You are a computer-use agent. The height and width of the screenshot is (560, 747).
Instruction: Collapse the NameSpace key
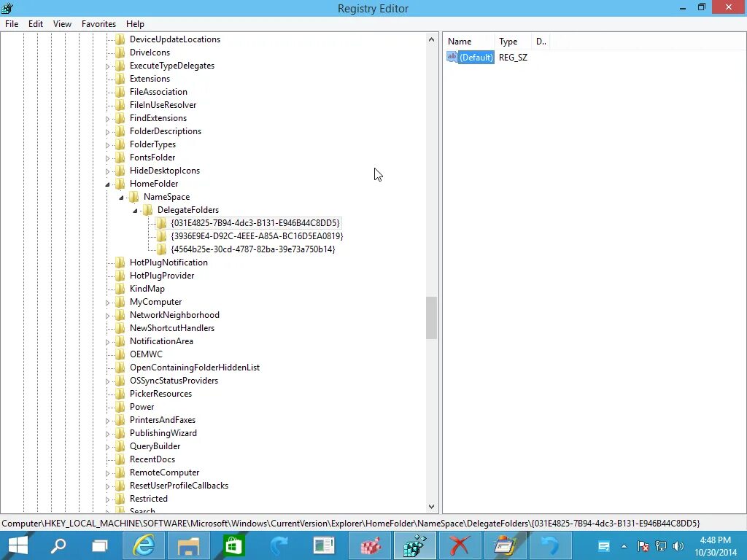pos(121,197)
